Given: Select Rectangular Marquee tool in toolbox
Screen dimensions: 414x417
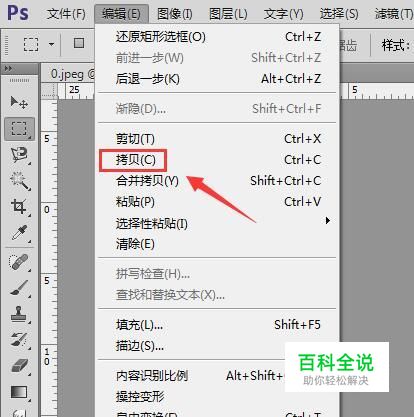Looking at the screenshot, I should (19, 128).
